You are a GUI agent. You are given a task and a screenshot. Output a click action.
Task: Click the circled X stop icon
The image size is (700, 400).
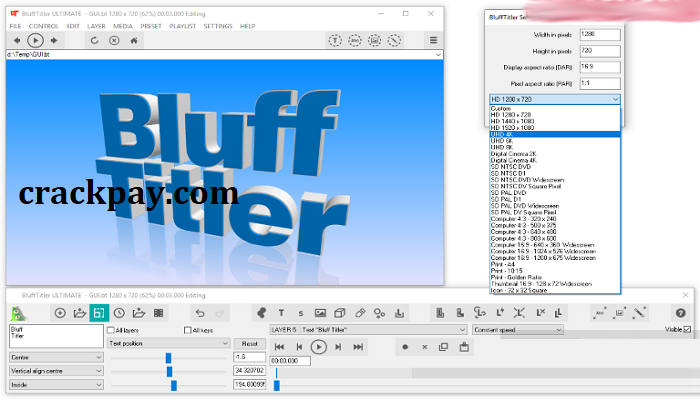(114, 41)
